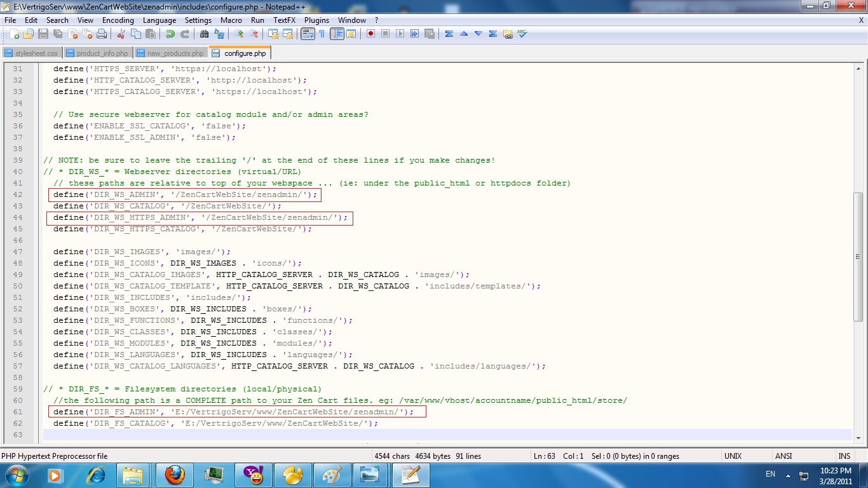Save all files with the Save All icon
Viewport: 868px width, 488px height.
click(x=58, y=34)
